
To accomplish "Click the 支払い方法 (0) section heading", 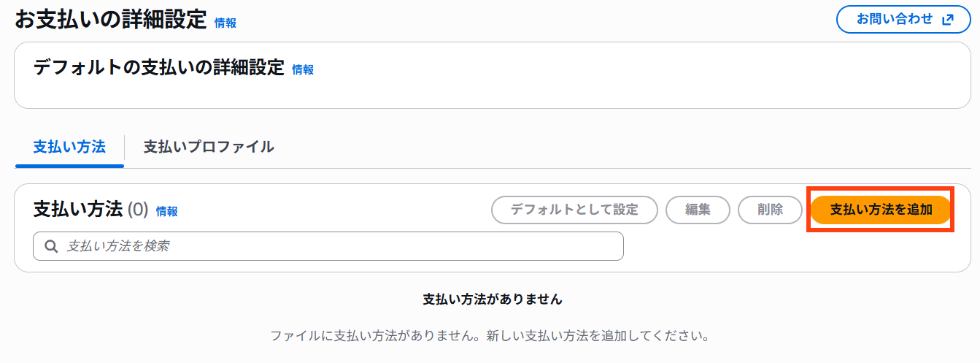I will (x=78, y=210).
